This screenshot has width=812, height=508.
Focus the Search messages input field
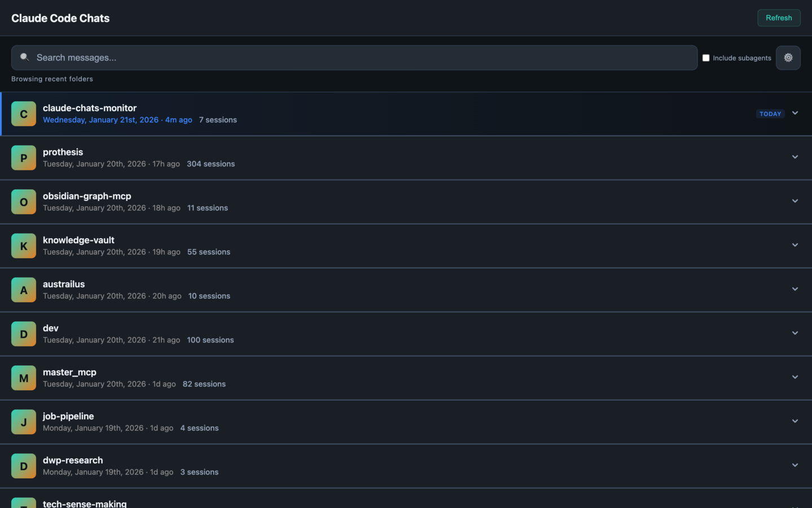click(x=354, y=58)
